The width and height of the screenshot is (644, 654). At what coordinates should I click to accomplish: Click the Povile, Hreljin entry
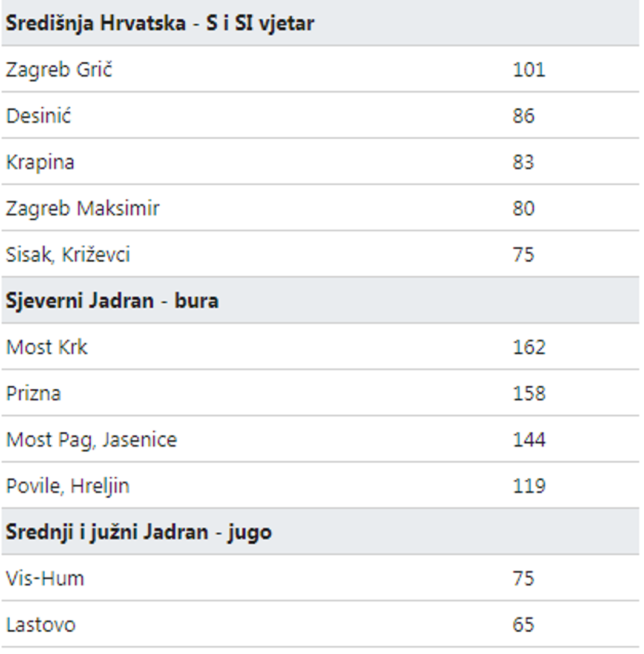coord(68,486)
